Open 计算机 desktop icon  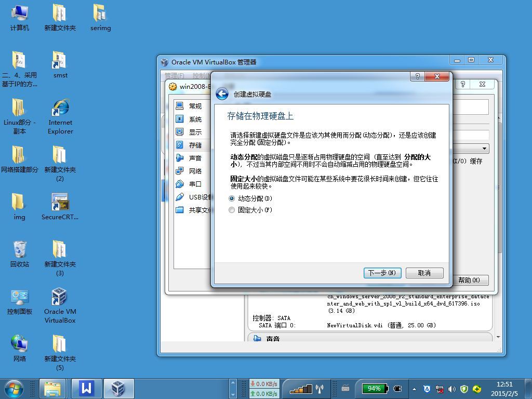(20, 18)
